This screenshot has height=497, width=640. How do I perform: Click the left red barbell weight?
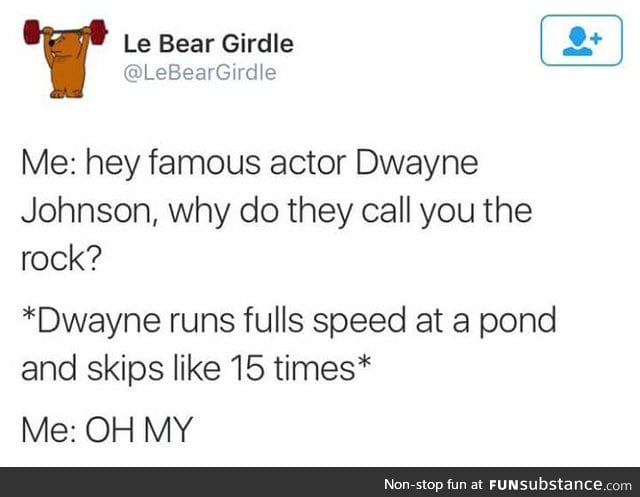coord(32,32)
